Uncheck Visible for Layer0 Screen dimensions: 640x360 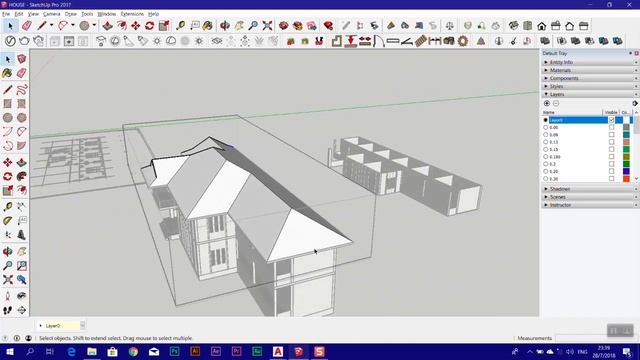coord(611,120)
